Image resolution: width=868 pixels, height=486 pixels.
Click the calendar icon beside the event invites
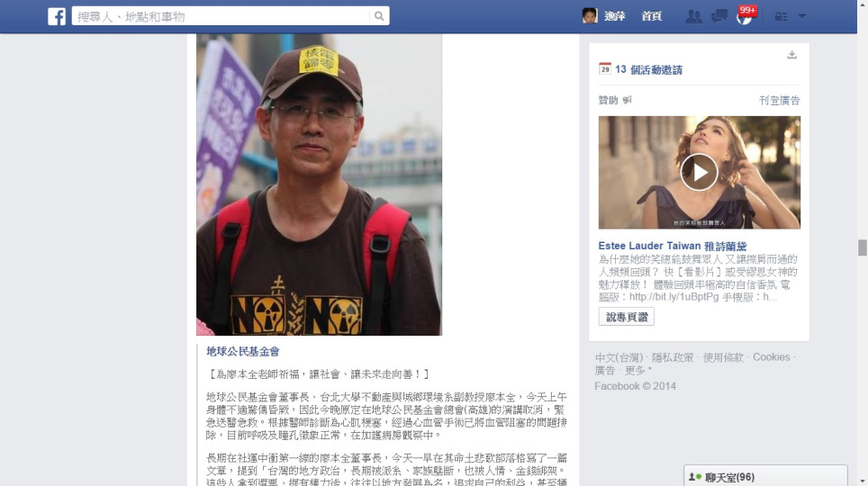click(x=604, y=68)
